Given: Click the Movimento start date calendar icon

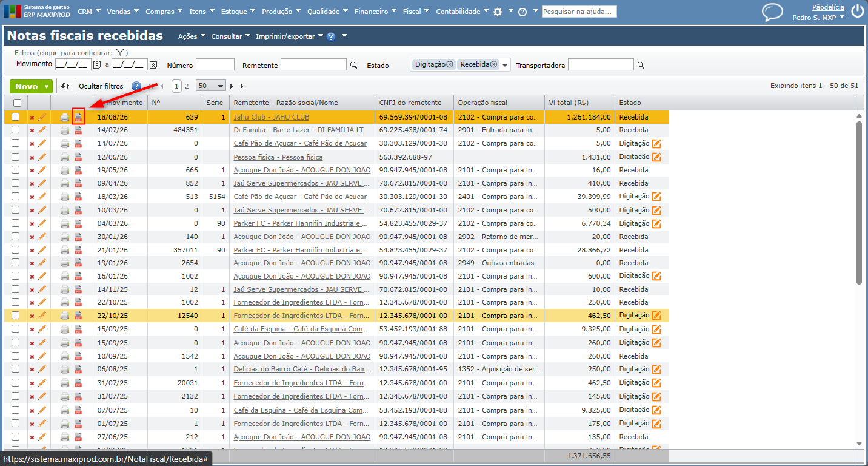Looking at the screenshot, I should (x=97, y=64).
